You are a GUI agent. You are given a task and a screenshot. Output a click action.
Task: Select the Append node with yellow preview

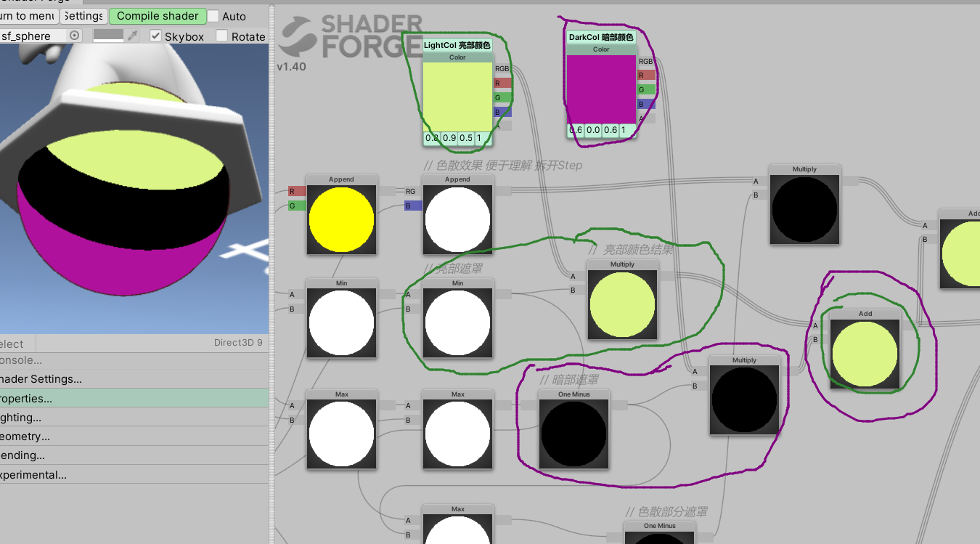(x=341, y=214)
